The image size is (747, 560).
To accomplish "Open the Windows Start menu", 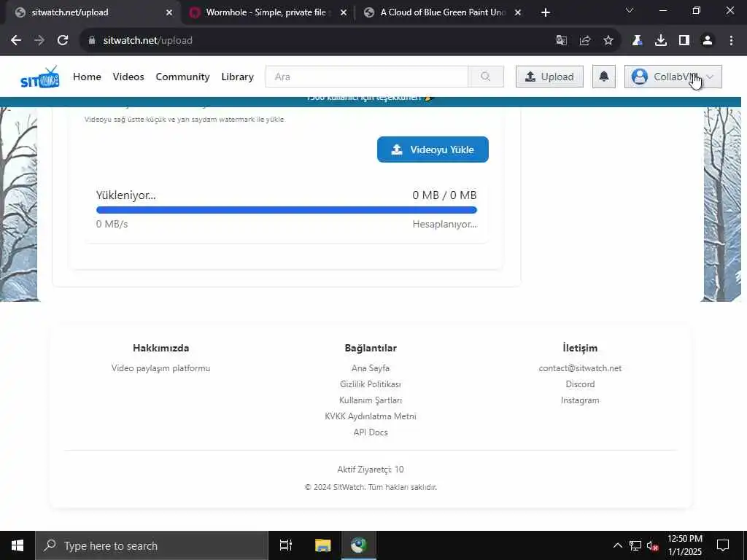I will pos(18,545).
